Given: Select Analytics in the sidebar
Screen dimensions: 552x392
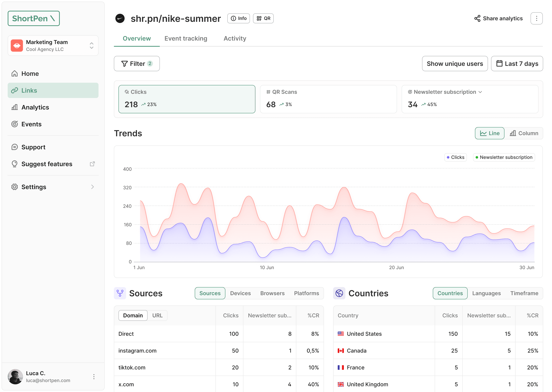Looking at the screenshot, I should click(x=35, y=107).
